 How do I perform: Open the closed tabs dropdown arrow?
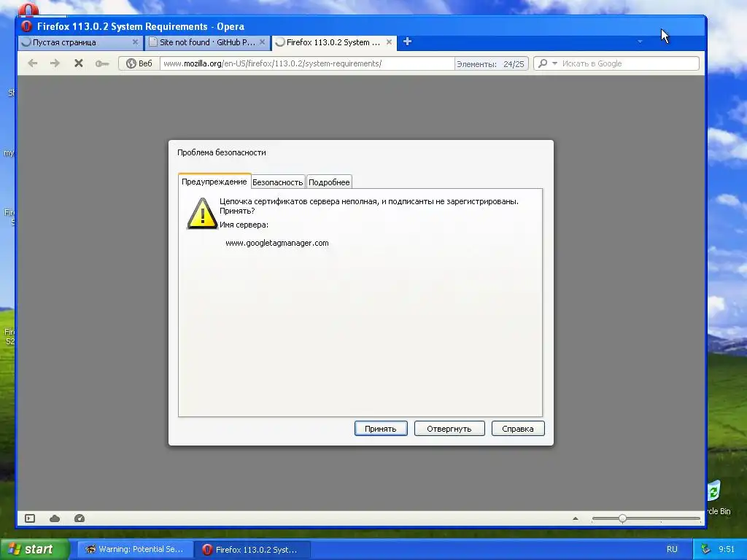640,42
